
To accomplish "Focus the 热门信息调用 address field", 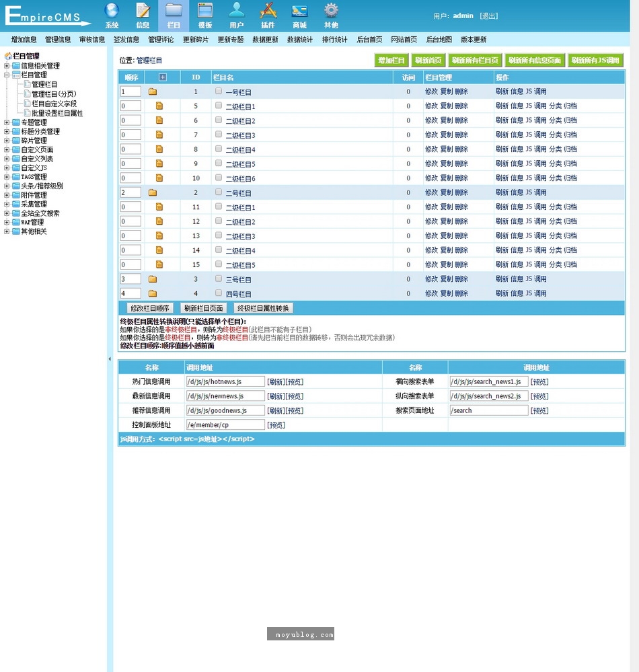I will coord(225,381).
